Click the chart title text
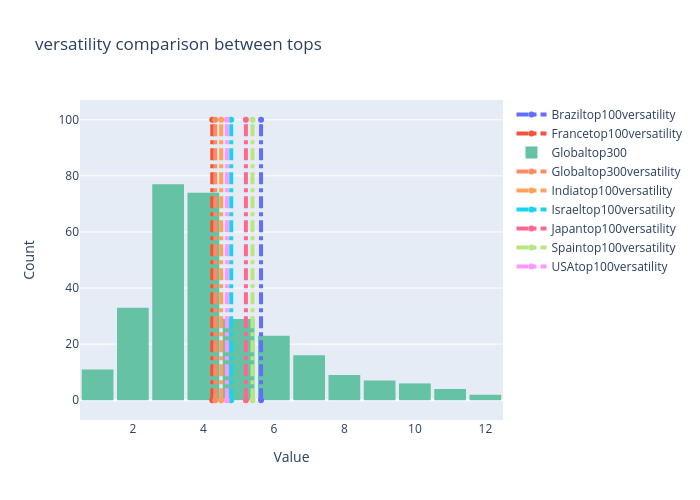The width and height of the screenshot is (700, 500). (x=178, y=45)
